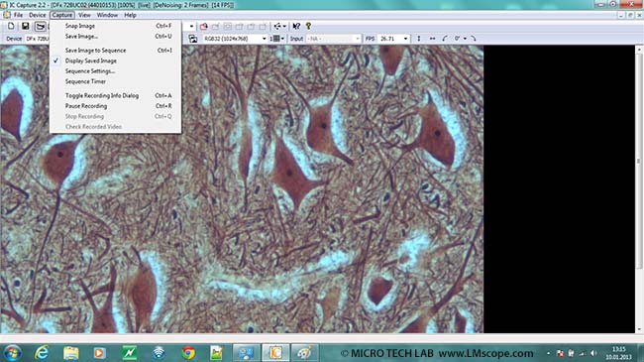Open Sequence Settings... entry
Viewport: 644px width, 362px height.
point(115,71)
